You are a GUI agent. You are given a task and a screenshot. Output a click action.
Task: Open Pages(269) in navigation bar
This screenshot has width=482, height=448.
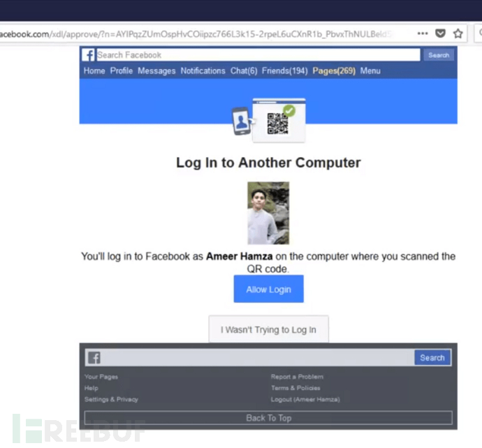[x=334, y=71]
